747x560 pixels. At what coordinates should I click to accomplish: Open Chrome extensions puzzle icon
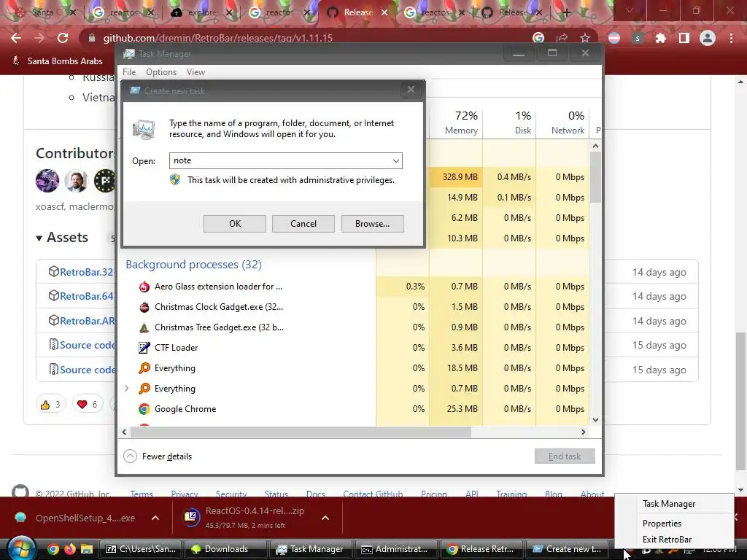pos(660,38)
